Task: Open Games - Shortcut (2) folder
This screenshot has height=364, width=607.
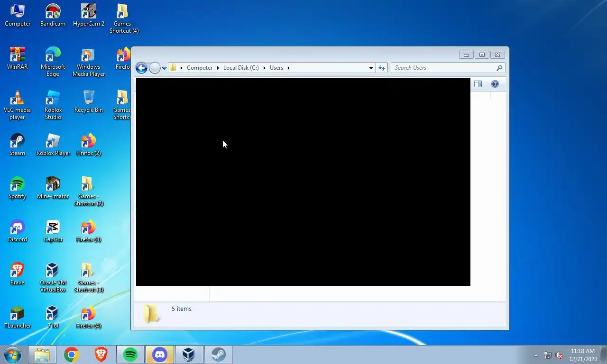Action: [x=89, y=191]
